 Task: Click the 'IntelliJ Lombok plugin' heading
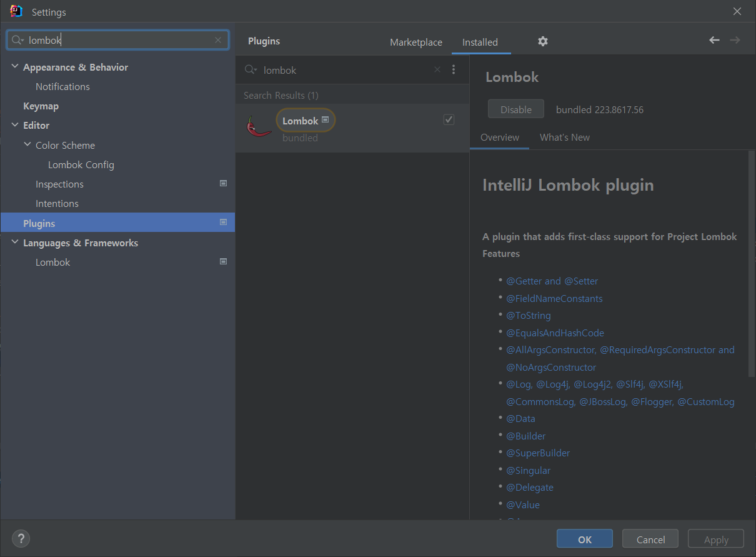coord(568,185)
